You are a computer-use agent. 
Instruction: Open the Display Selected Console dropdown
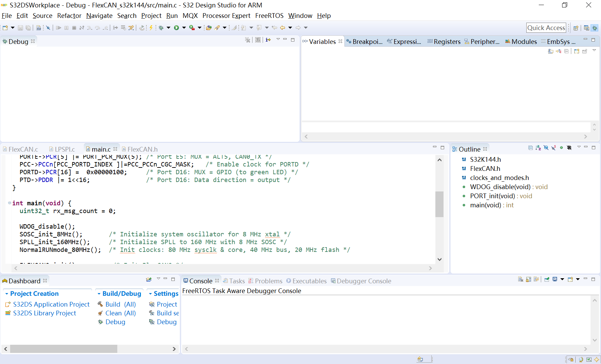[562, 279]
